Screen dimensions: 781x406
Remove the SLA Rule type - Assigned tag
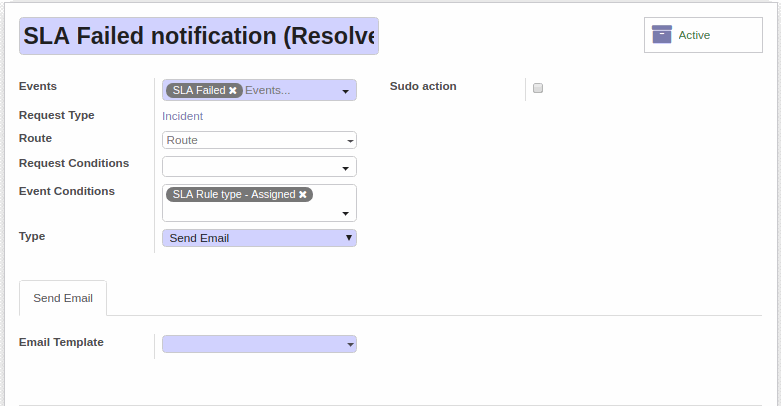pos(302,194)
